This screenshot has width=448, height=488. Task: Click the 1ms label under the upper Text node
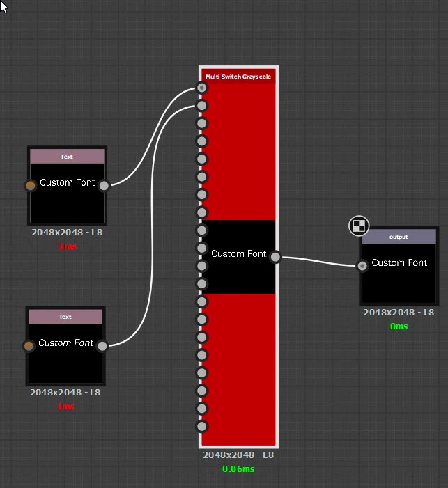point(68,246)
